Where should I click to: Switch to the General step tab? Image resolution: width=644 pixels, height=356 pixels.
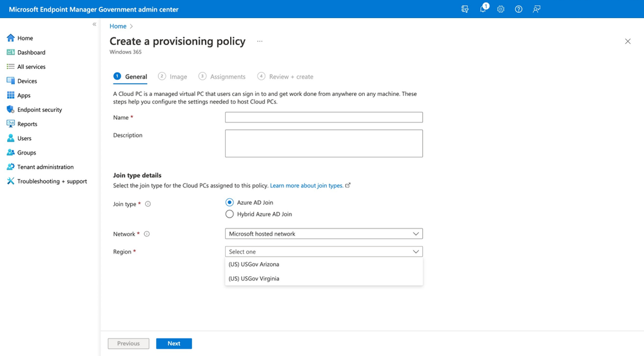[x=130, y=77]
